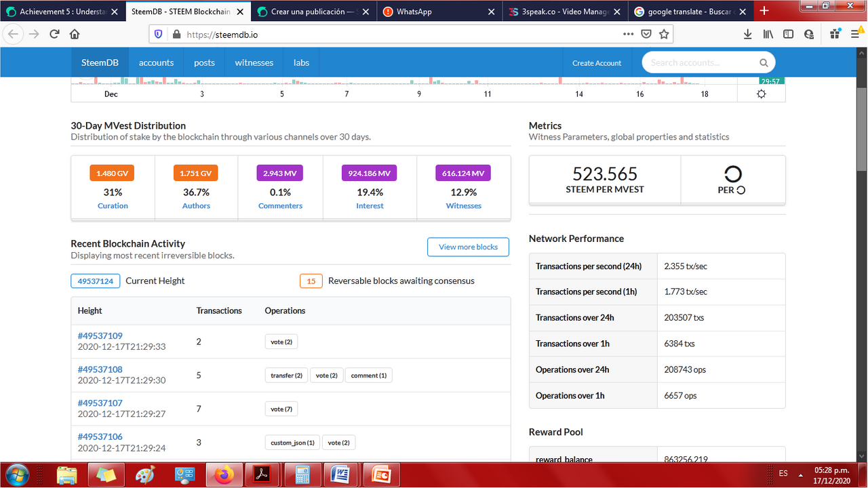Open the SteemDB home menu item
This screenshot has width=868, height=488.
[x=100, y=62]
